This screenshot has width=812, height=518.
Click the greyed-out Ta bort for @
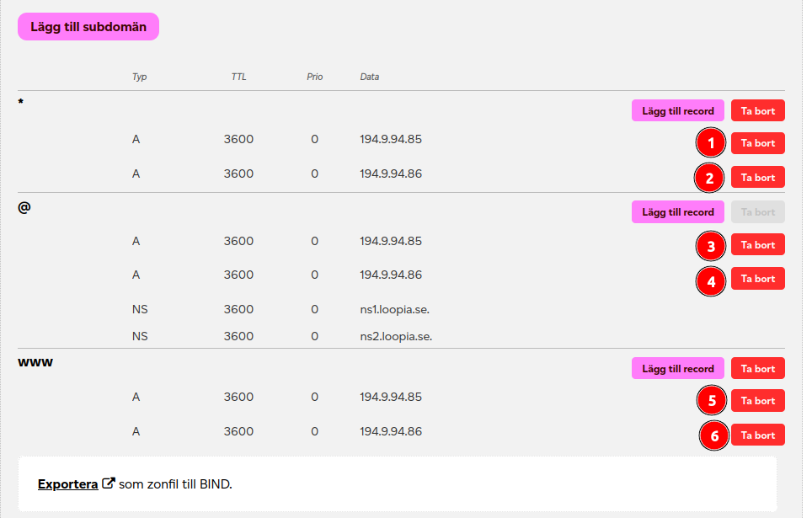(757, 212)
